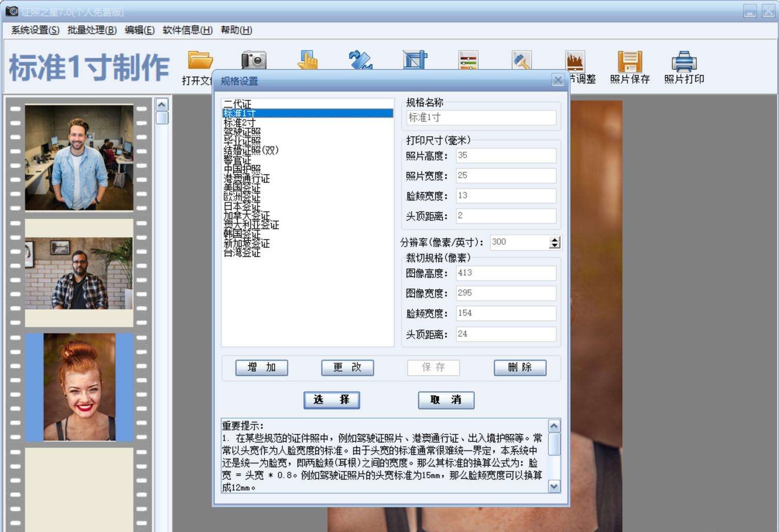Click the hand pointer selection icon
Viewport: 779px width, 532px height.
[x=307, y=59]
